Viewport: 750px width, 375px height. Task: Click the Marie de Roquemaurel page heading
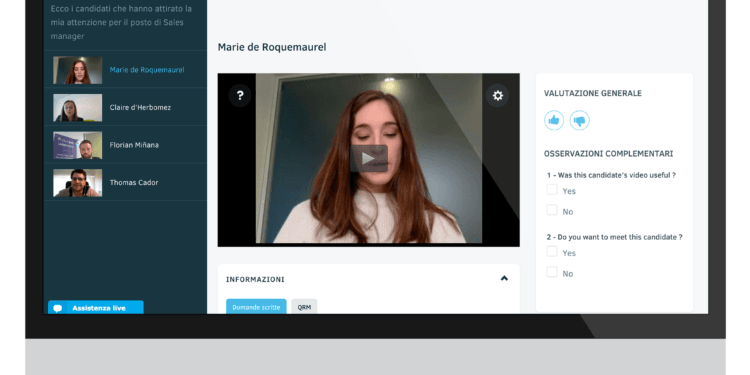tap(272, 47)
